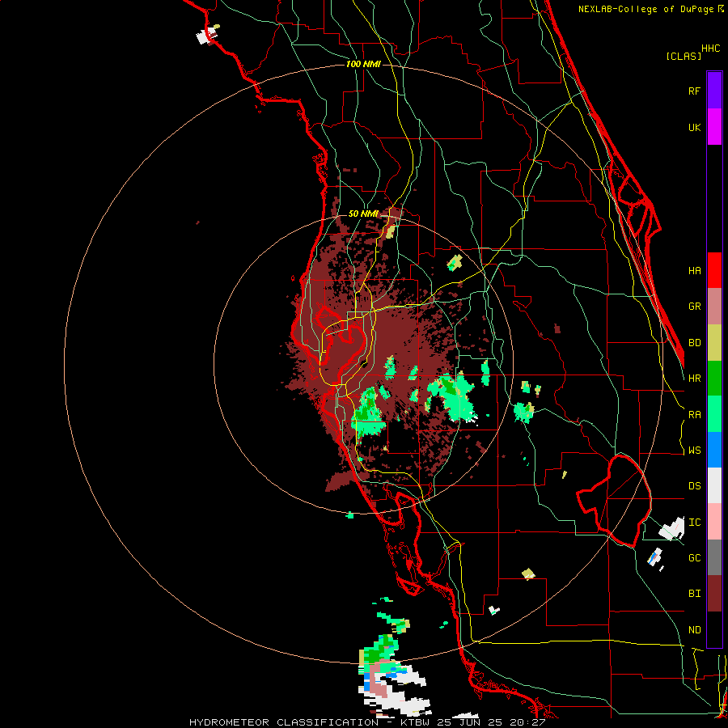Click the 'HR' legend label
Viewport: 728px width, 728px height.
pyautogui.click(x=694, y=379)
